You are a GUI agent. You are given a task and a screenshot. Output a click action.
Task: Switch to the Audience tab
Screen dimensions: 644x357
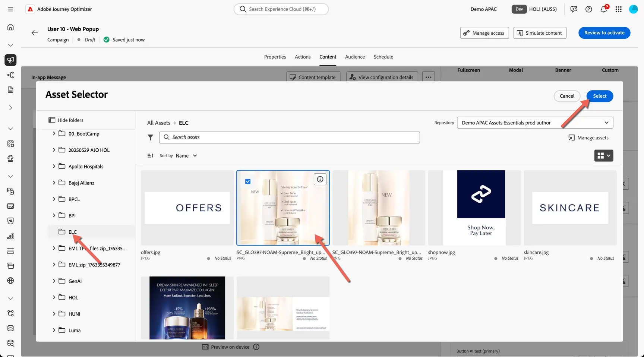coord(355,57)
